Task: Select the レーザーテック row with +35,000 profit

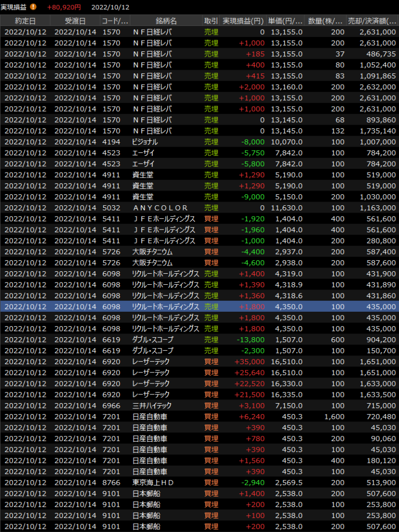Action: [x=199, y=362]
